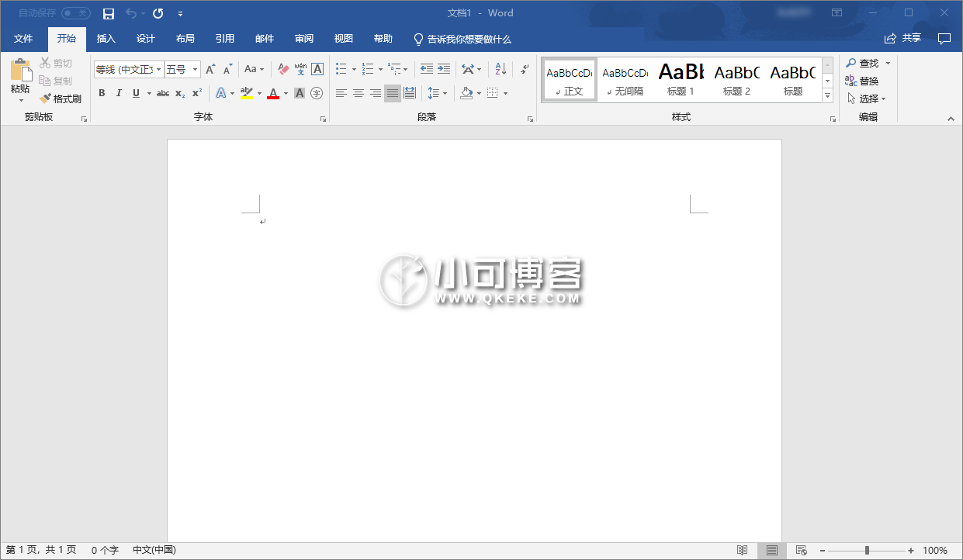Switch to the 设计 (Design) tab

146,39
